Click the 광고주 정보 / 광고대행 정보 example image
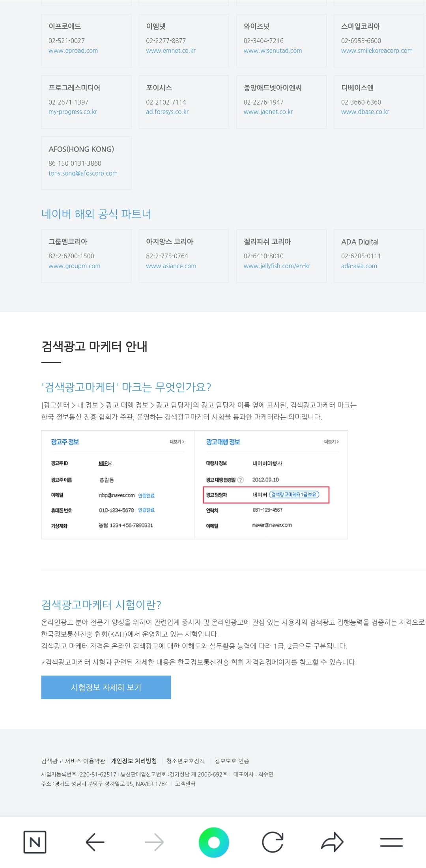426x868 pixels. pyautogui.click(x=194, y=485)
